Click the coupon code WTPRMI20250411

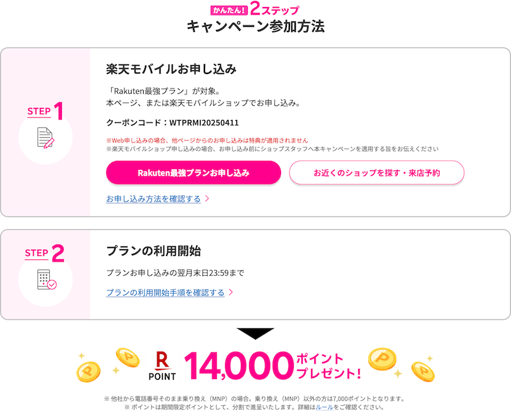[x=204, y=123]
